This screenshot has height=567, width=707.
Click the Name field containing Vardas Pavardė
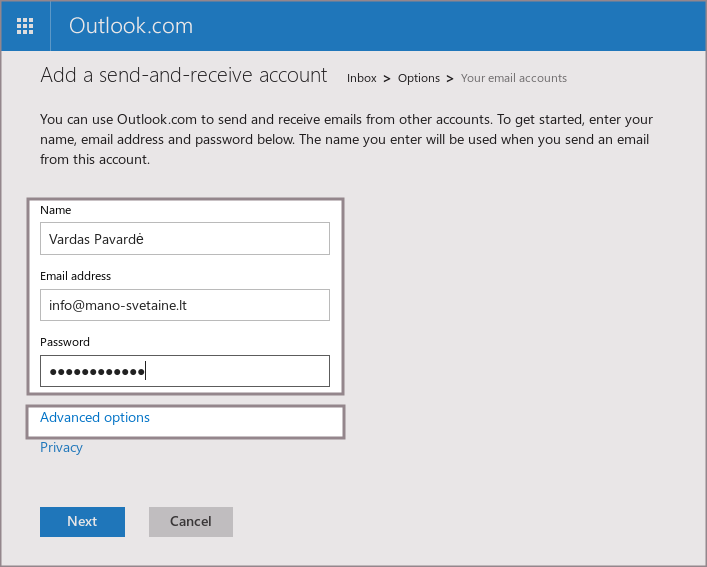tap(185, 239)
